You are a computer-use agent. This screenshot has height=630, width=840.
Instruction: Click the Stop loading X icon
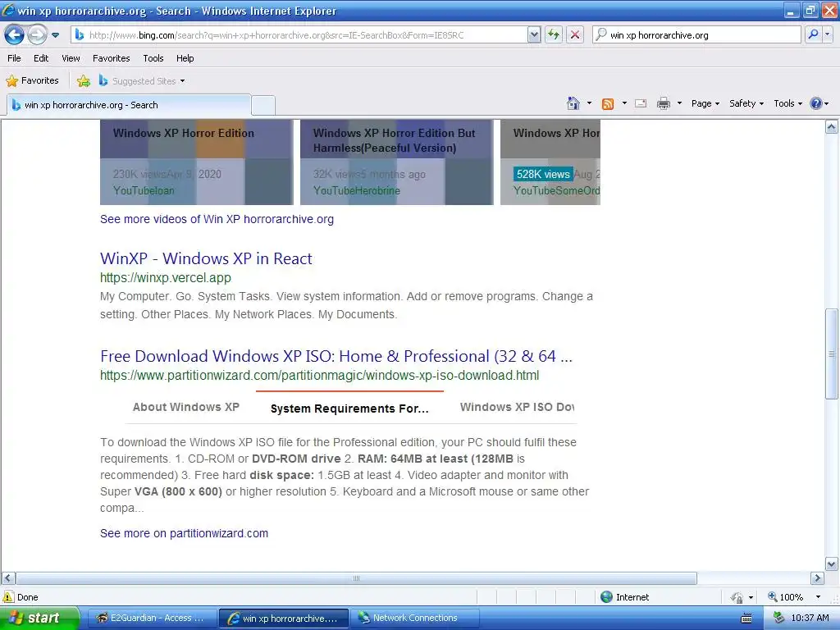pyautogui.click(x=575, y=35)
